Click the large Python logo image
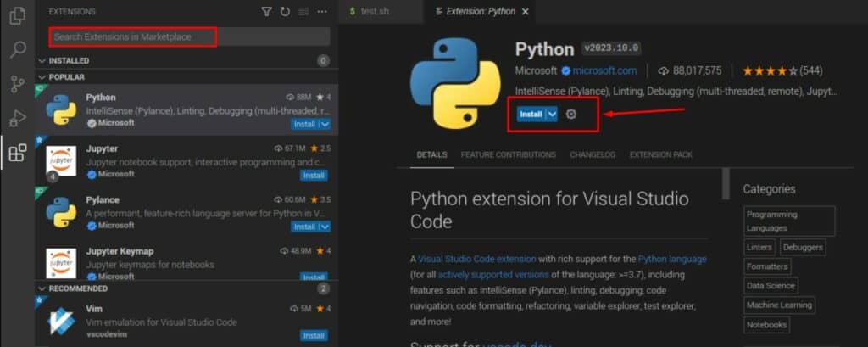This screenshot has width=868, height=347. click(455, 84)
